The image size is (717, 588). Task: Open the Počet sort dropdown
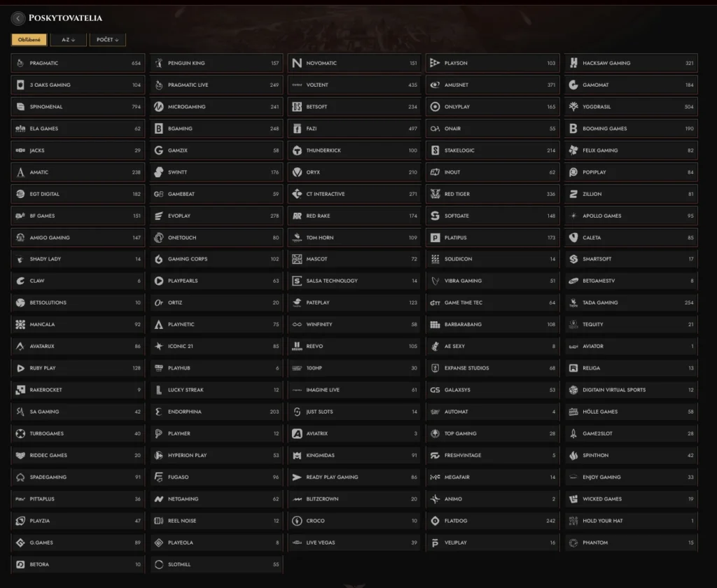107,40
